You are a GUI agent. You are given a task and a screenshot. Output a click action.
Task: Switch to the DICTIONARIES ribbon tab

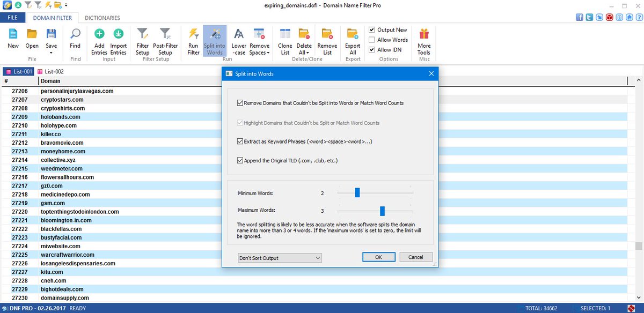103,18
